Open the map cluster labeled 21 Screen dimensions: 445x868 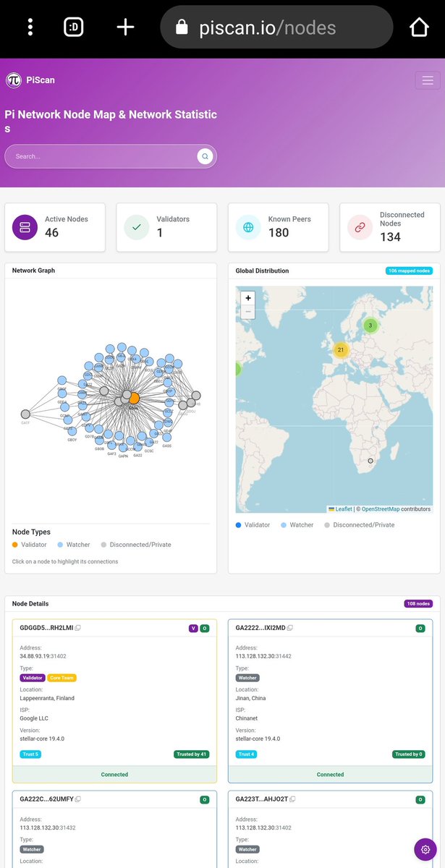(x=341, y=350)
